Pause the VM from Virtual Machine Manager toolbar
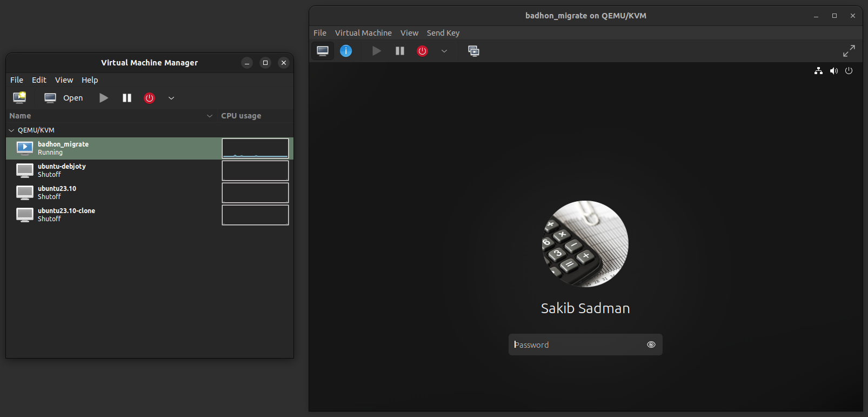This screenshot has height=417, width=868. (x=127, y=98)
